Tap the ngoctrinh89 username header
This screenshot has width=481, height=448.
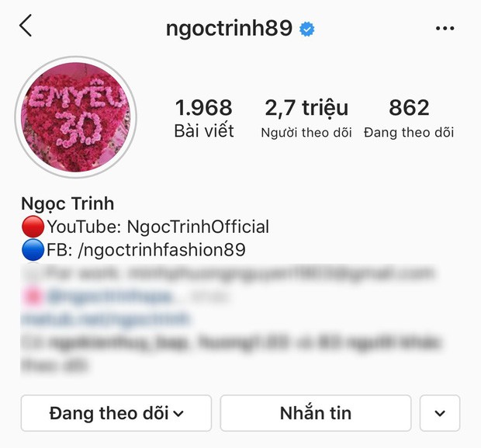click(229, 29)
